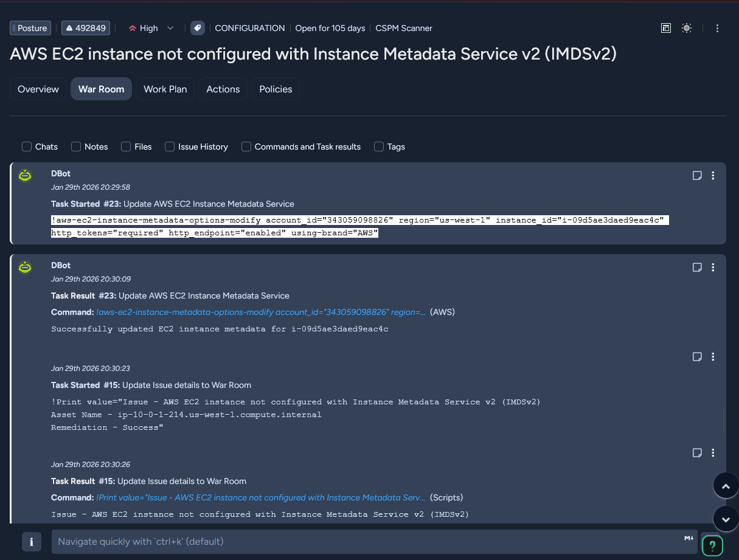Click the Posture badge
Viewport: 739px width, 560px height.
30,28
